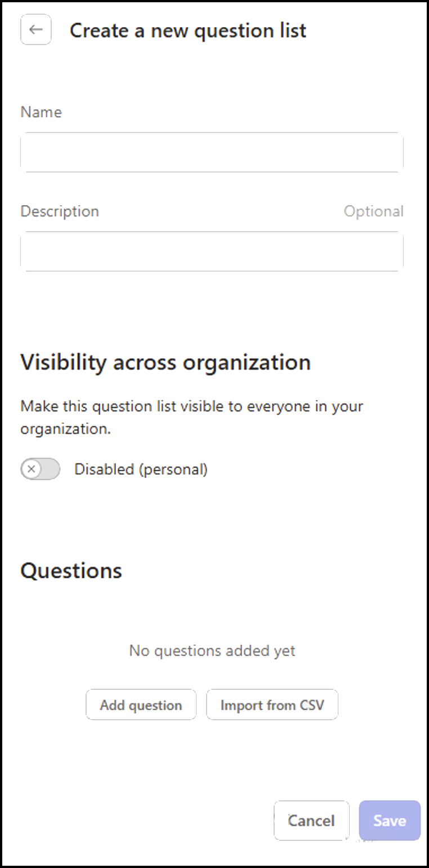Viewport: 429px width, 868px height.
Task: Click the word Cancel inside its button
Action: (311, 821)
